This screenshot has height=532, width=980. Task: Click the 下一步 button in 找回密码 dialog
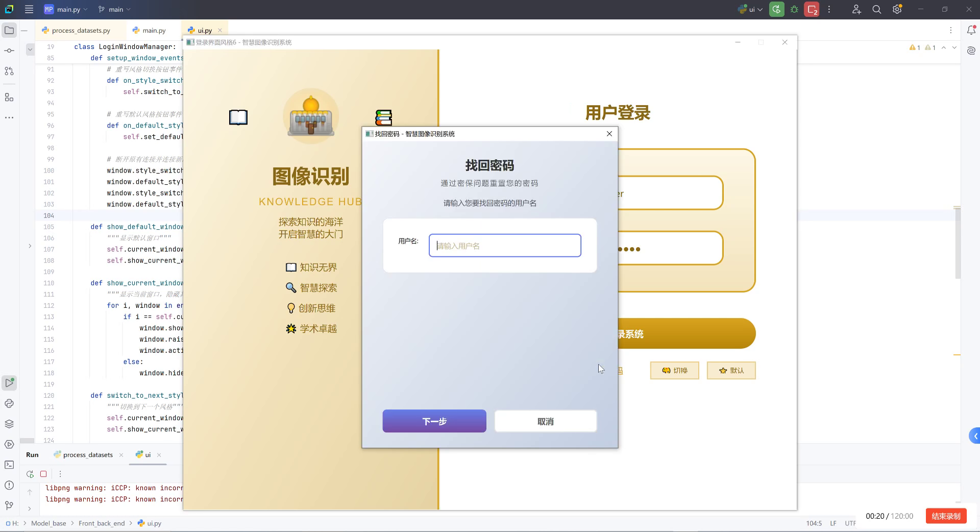pos(434,421)
